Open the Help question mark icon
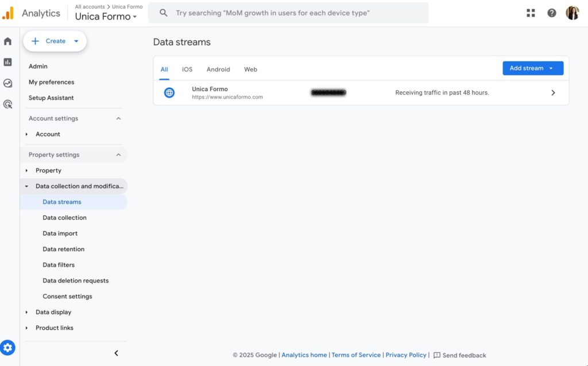Image resolution: width=588 pixels, height=366 pixels. 551,13
